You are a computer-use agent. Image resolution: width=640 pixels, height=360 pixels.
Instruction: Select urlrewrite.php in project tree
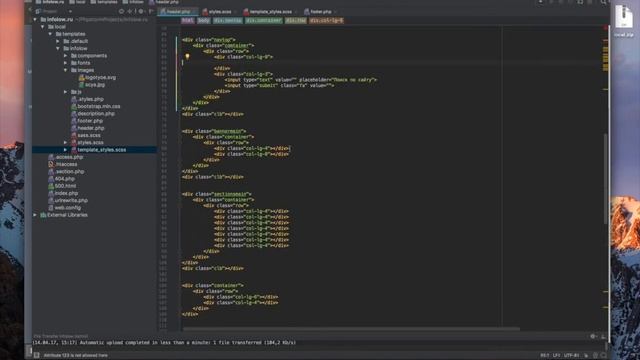coord(68,200)
